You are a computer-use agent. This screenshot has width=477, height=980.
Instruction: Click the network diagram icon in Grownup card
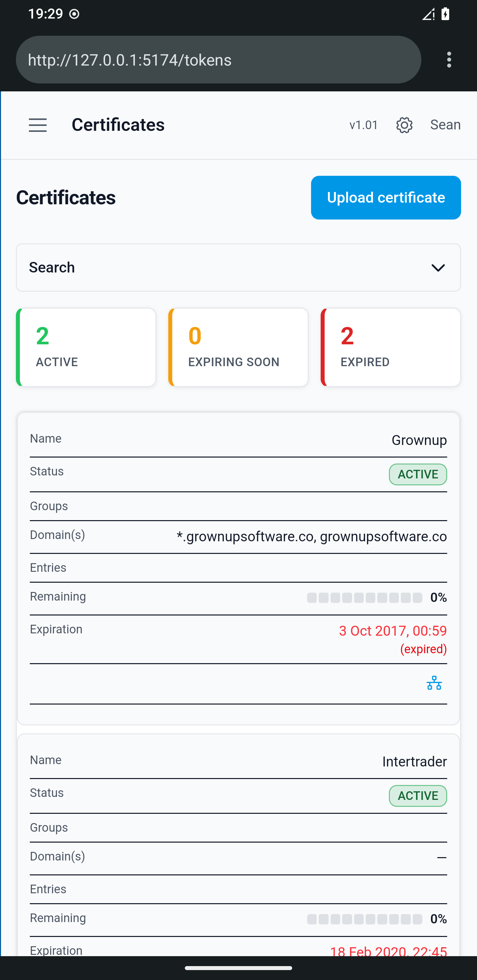[434, 683]
